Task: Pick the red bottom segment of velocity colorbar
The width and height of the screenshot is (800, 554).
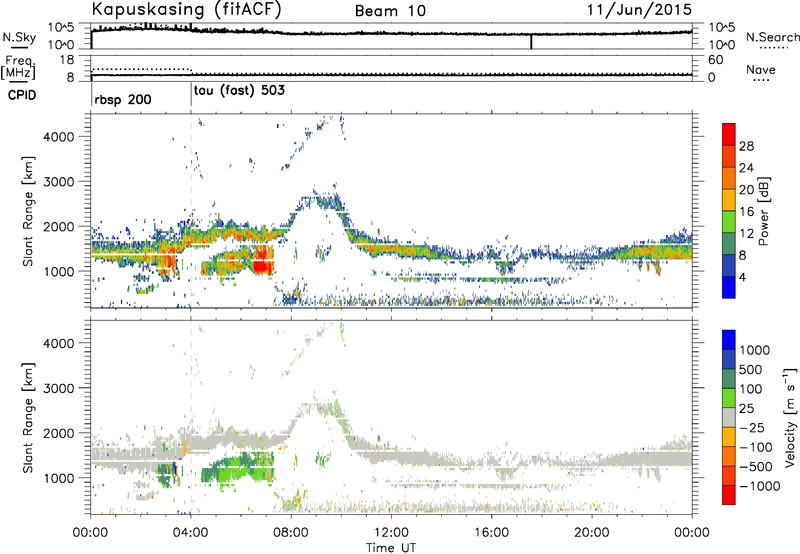Action: pyautogui.click(x=729, y=495)
